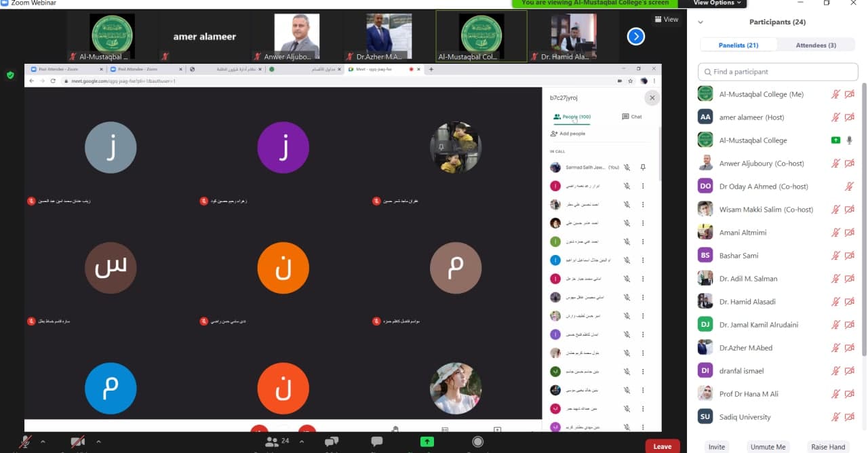The image size is (868, 453).
Task: Click the green share screen icon
Action: tap(427, 442)
